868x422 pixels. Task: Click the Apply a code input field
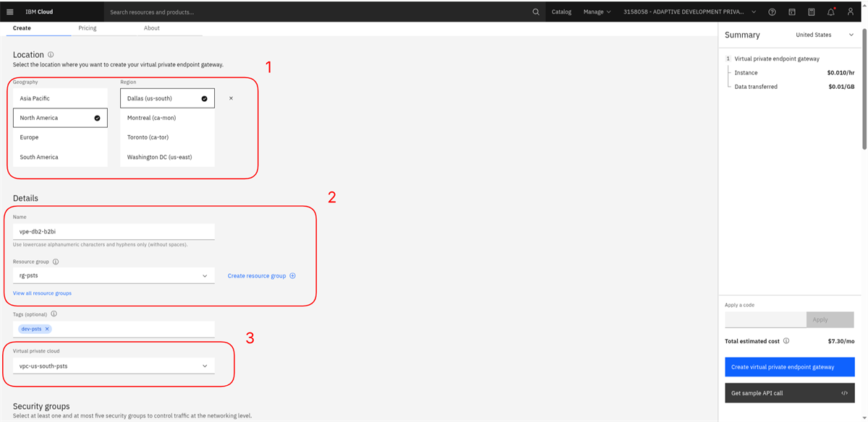pyautogui.click(x=765, y=319)
